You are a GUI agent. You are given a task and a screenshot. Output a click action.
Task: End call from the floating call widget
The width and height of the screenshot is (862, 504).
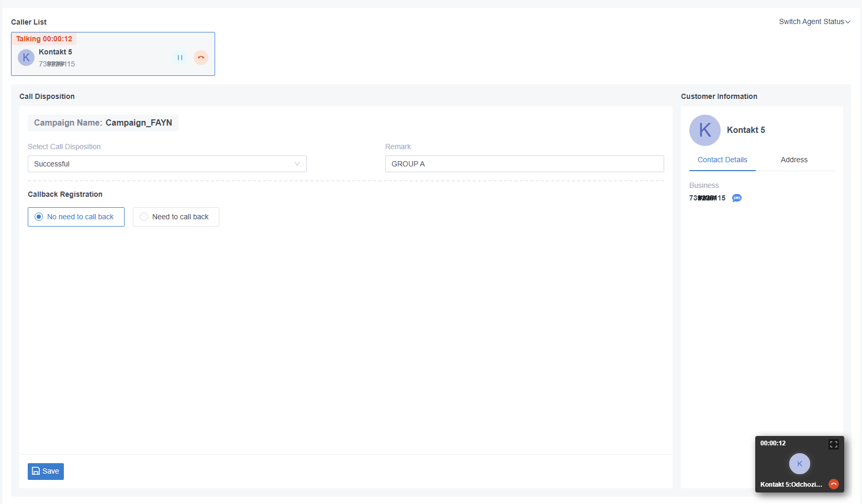pyautogui.click(x=834, y=484)
